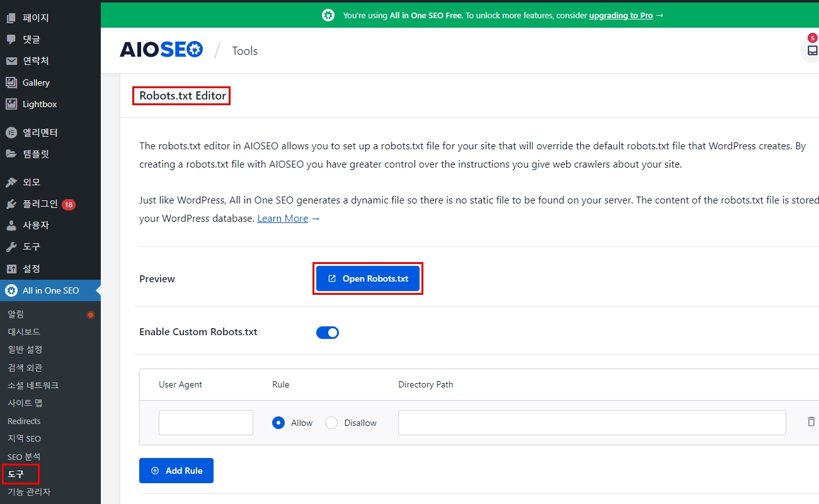Click into the Directory Path input field
Viewport: 819px width, 504px height.
[x=592, y=423]
